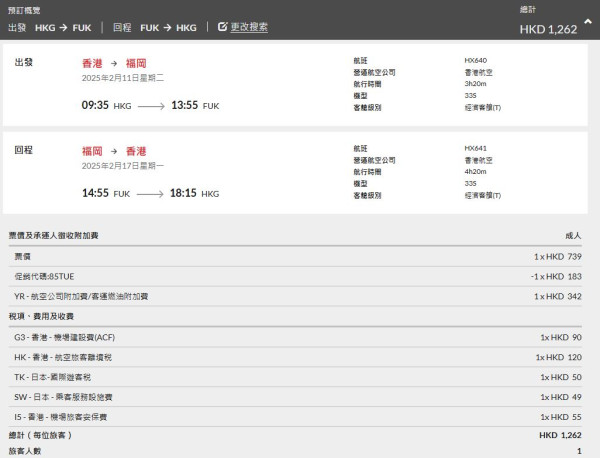Click the long arrow between 09:35 and 13:55
The image size is (600, 458).
coord(151,105)
